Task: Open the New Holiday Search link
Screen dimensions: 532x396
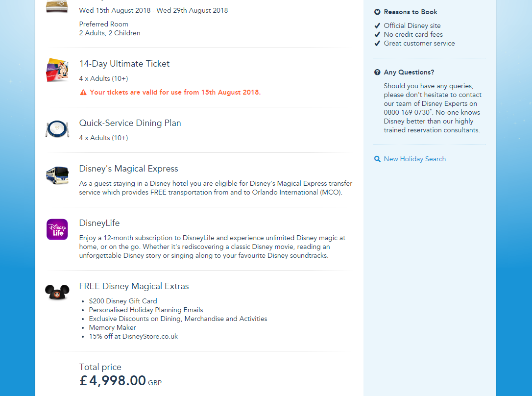Action: (414, 159)
